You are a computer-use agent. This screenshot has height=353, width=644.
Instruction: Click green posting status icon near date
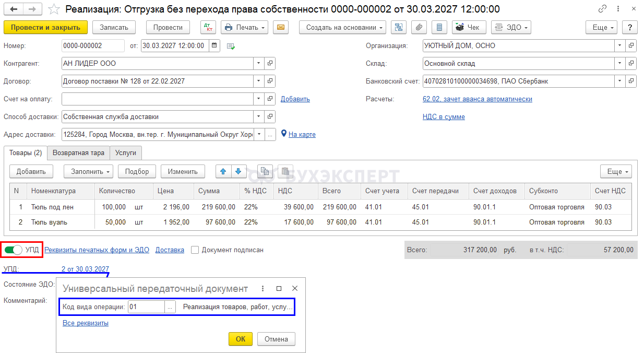[231, 46]
